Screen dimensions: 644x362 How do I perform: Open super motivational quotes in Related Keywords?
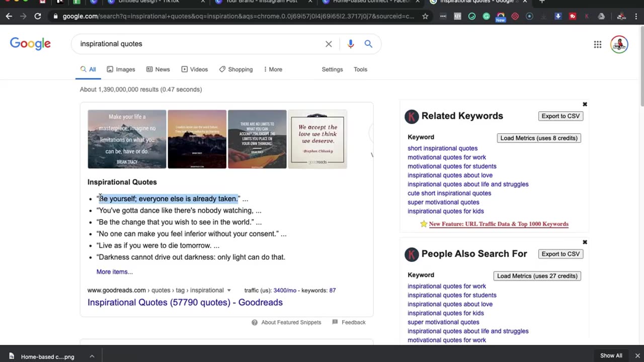443,202
